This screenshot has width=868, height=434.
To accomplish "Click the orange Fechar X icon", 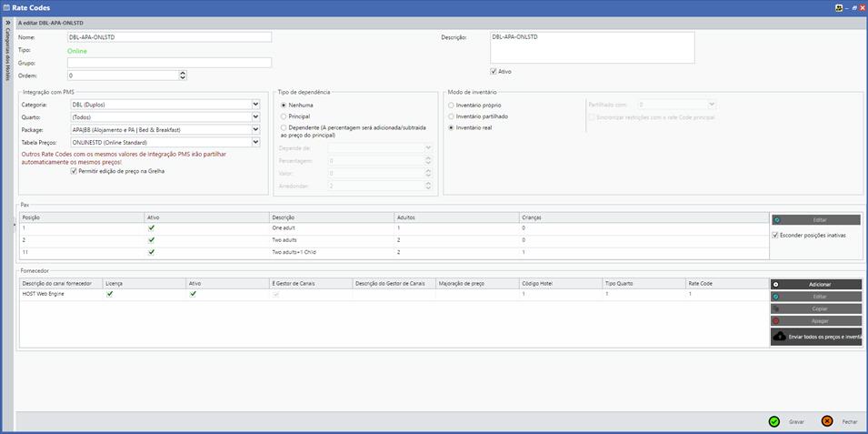I will coord(827,421).
